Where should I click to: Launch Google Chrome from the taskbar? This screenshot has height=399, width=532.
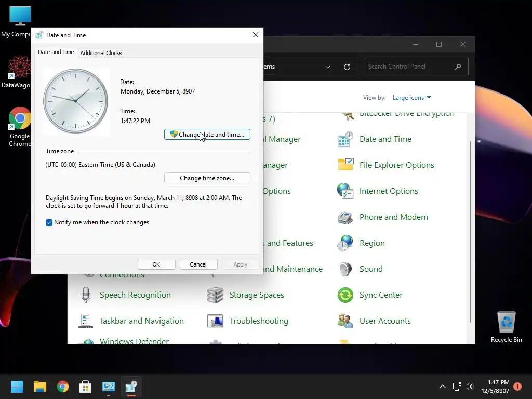(63, 387)
